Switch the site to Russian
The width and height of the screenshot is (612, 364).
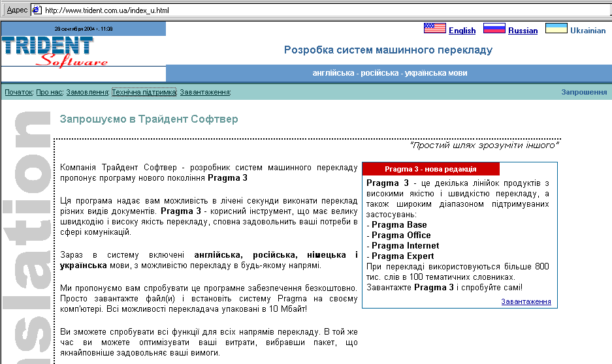point(523,31)
